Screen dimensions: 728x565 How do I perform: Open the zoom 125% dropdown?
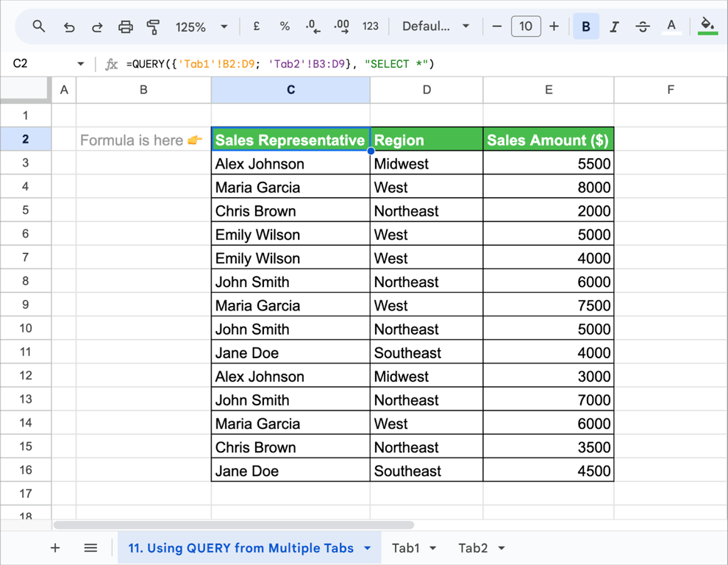click(201, 27)
